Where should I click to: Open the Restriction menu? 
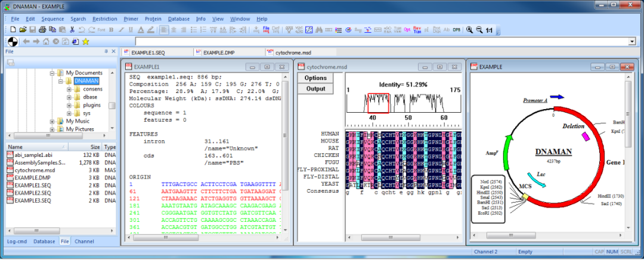105,18
